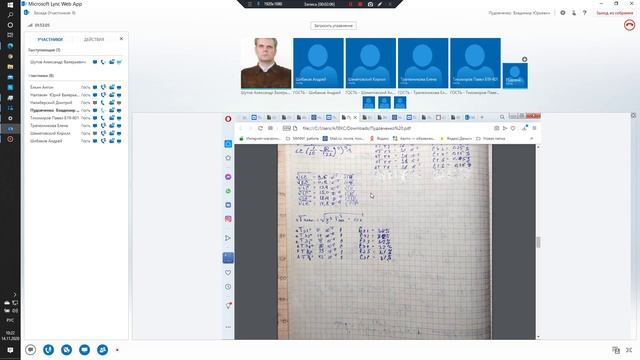Click the scroll-down arrow of PDF viewer
Screen dimensions: 640x360
[538, 337]
